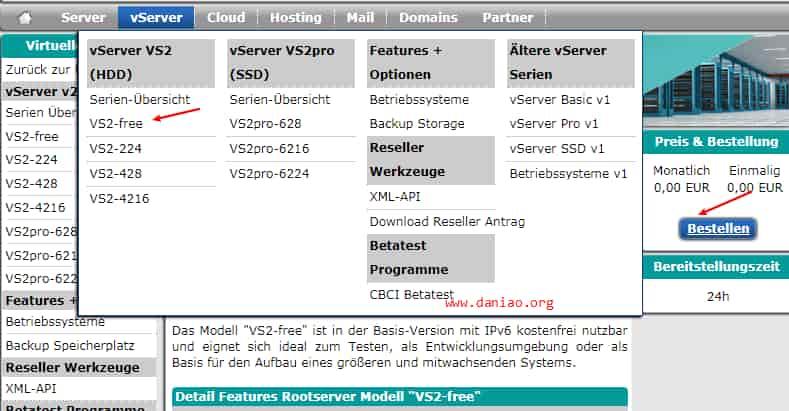Open the Mail navigation tab
This screenshot has width=789, height=411.
[359, 17]
